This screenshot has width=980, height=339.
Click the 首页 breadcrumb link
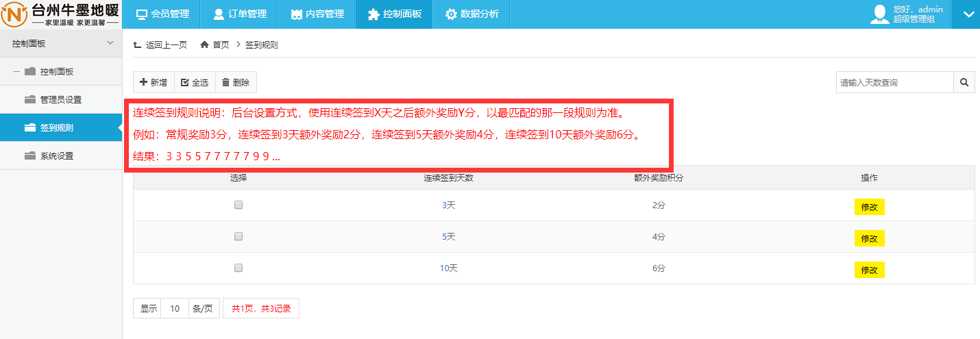(221, 45)
